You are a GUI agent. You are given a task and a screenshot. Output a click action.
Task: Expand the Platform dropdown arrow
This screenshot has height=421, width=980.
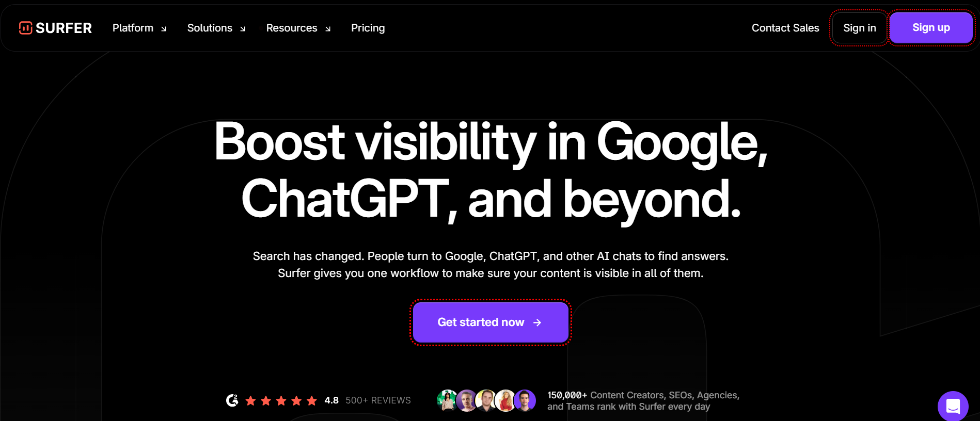(164, 29)
